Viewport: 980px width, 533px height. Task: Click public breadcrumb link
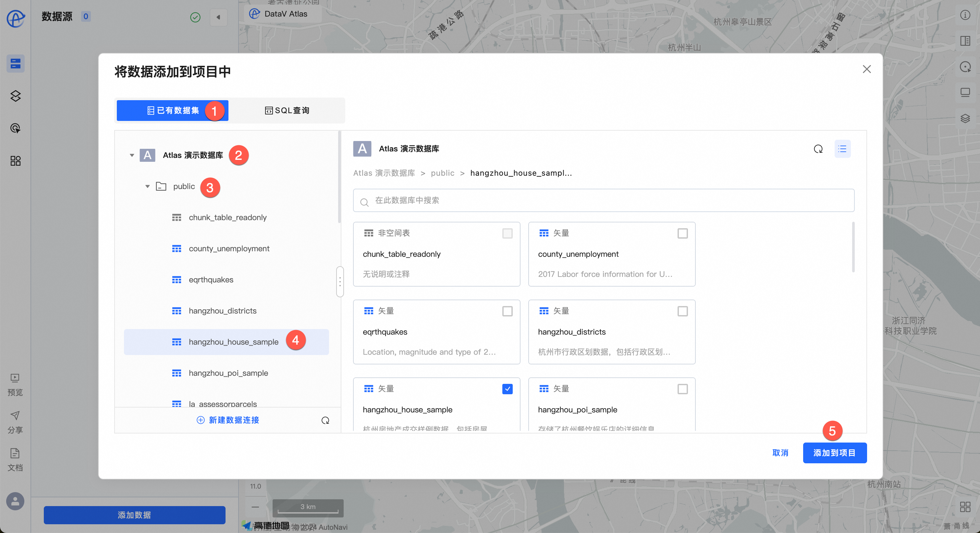pyautogui.click(x=442, y=173)
